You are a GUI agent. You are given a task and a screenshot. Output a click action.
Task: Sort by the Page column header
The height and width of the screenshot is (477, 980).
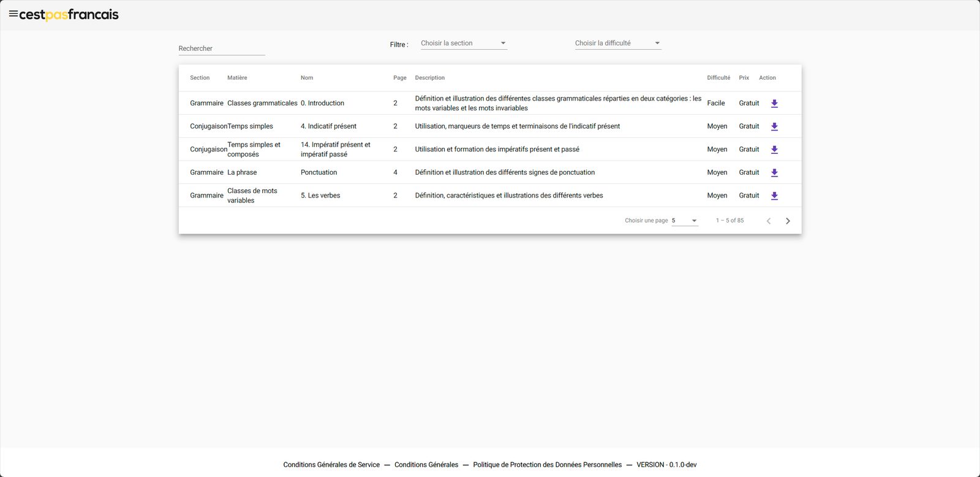pos(400,78)
